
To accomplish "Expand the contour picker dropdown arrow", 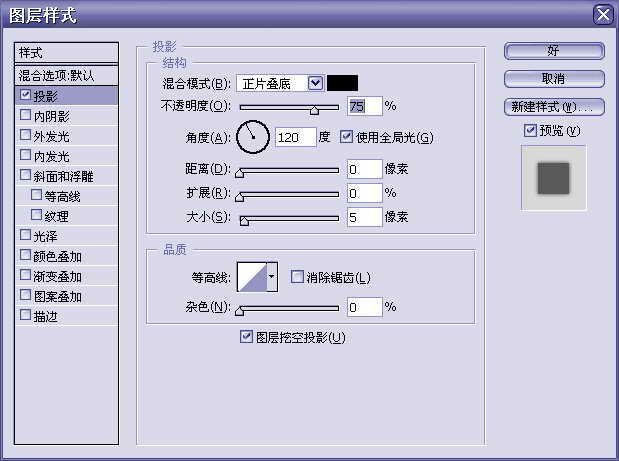I will (271, 277).
